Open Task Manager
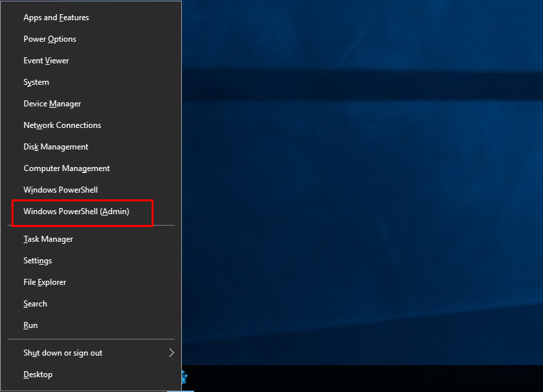This screenshot has height=392, width=543. (x=91, y=239)
